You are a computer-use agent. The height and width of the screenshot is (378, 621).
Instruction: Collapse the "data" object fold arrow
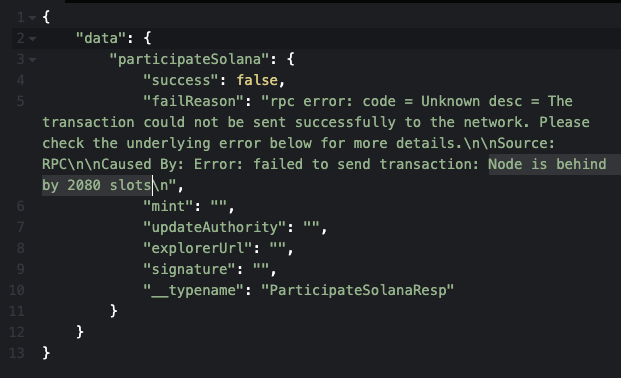[x=32, y=39]
